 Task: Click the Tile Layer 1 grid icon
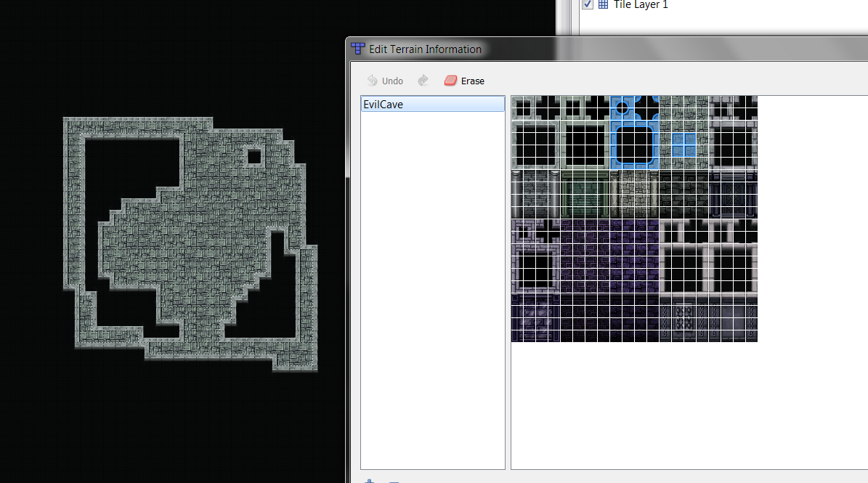point(604,4)
